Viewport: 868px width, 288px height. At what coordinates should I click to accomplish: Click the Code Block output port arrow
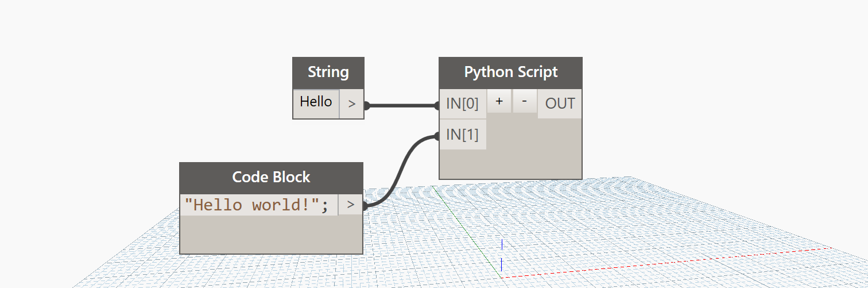[x=350, y=205]
